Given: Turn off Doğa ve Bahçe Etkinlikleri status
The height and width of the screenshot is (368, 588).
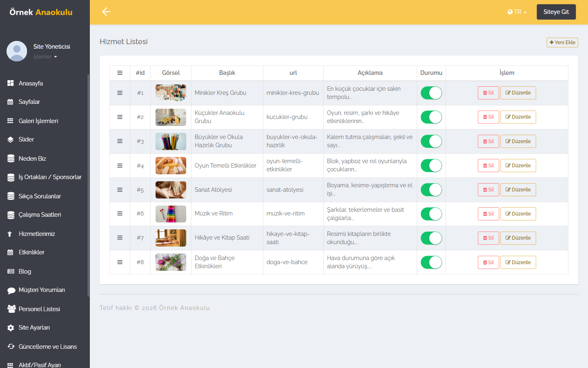Looking at the screenshot, I should click(x=431, y=262).
